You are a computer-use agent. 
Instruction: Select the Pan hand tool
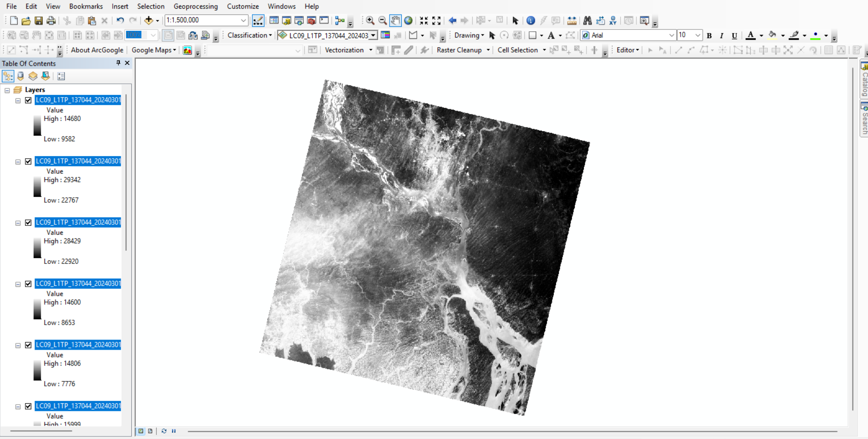(x=395, y=20)
